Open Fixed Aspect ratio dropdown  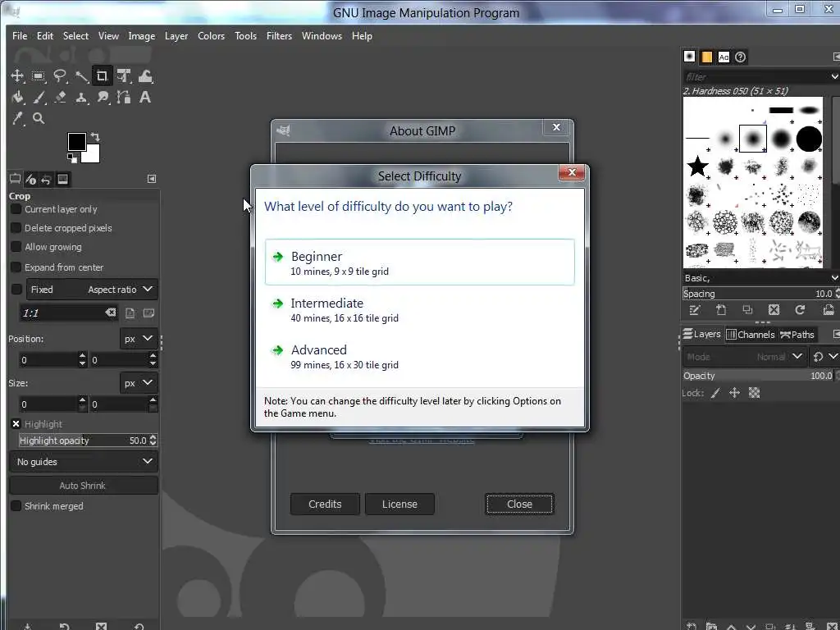92,290
